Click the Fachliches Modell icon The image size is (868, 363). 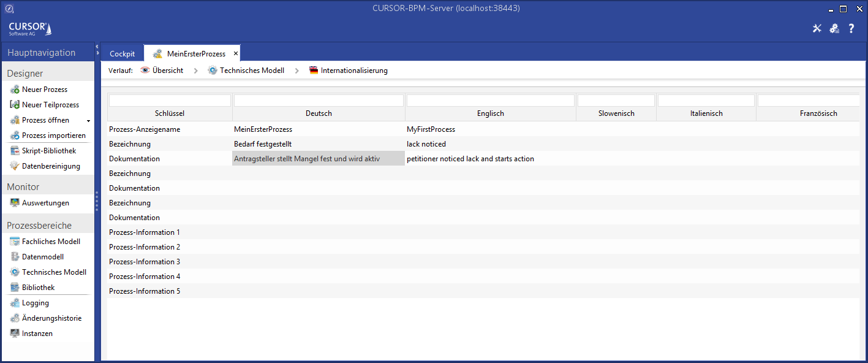point(15,242)
